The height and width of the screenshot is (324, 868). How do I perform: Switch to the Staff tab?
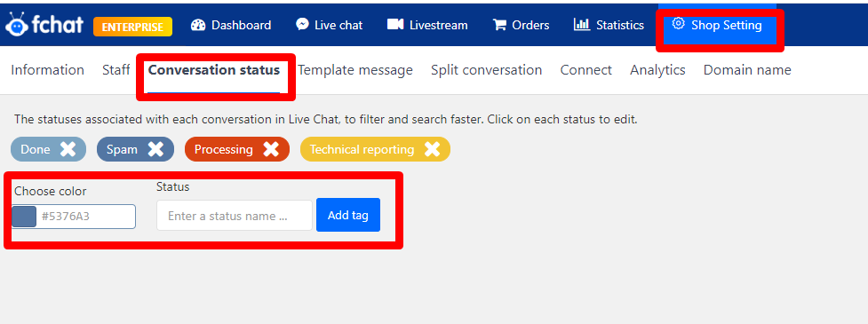pyautogui.click(x=116, y=70)
